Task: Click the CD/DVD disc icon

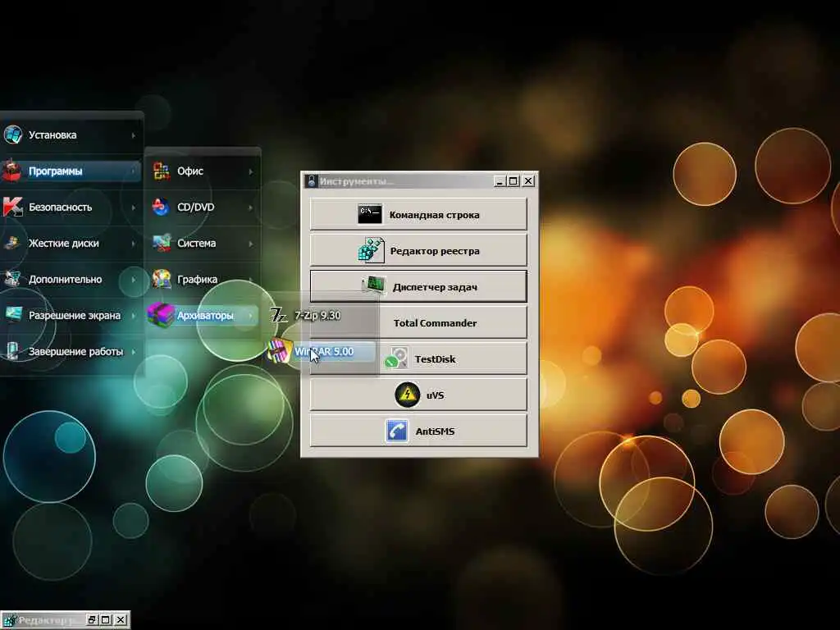Action: (x=161, y=207)
